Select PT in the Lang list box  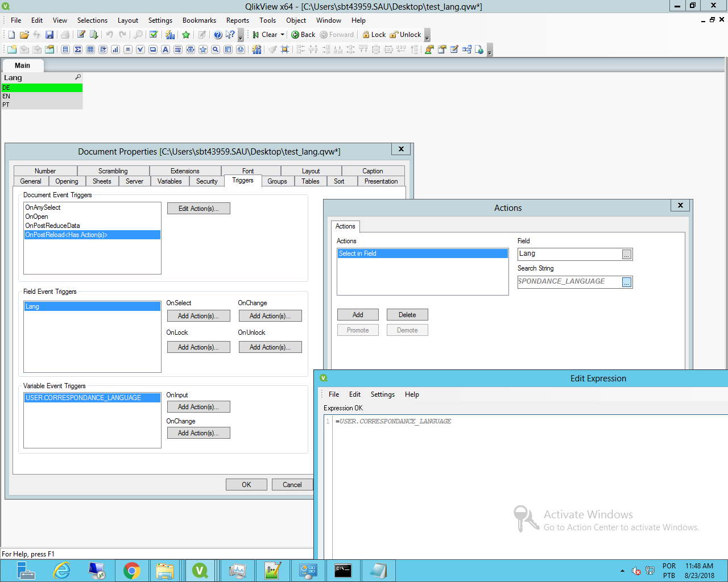[42, 105]
